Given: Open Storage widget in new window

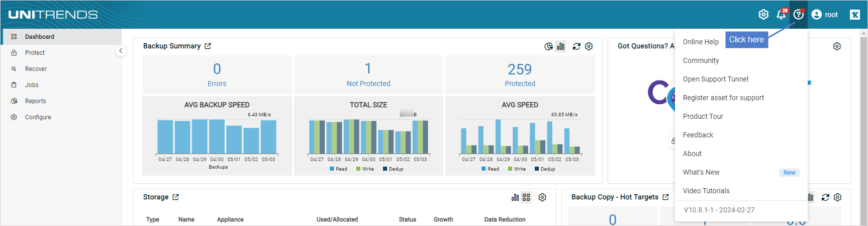Looking at the screenshot, I should point(175,197).
